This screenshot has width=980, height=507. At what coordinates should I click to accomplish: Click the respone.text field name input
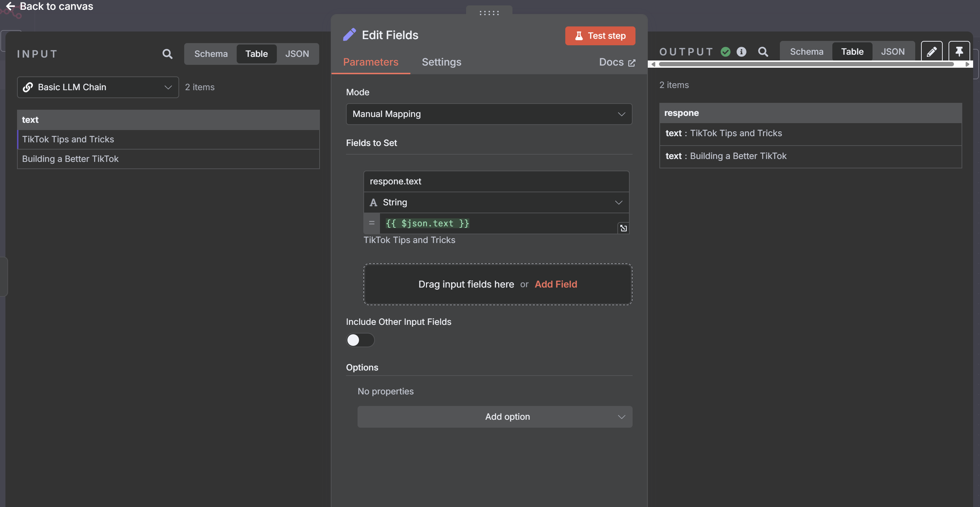point(496,181)
